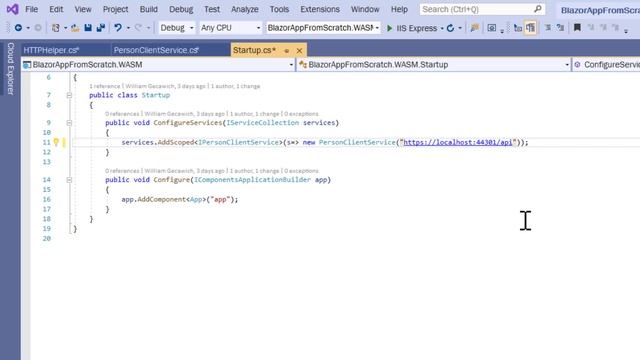Click the lightbulb quick actions icon on line 11
The image size is (640, 360).
[x=56, y=142]
